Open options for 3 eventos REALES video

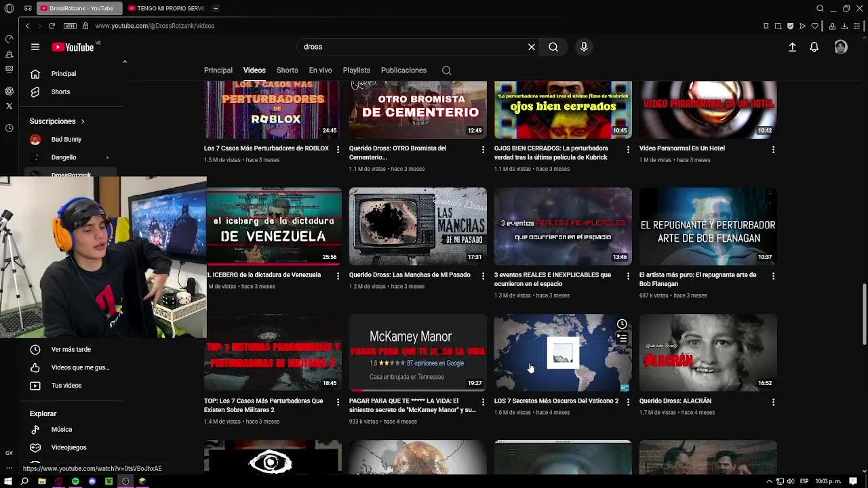tap(628, 276)
